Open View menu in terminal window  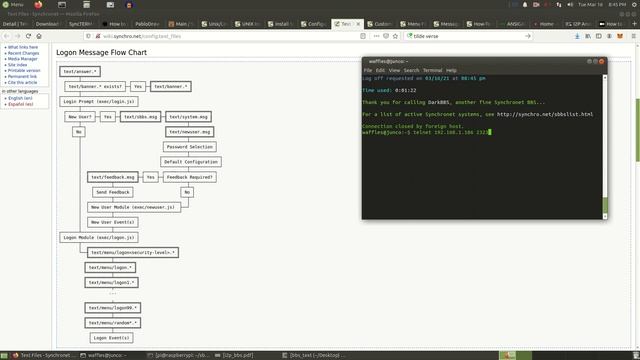coord(394,70)
